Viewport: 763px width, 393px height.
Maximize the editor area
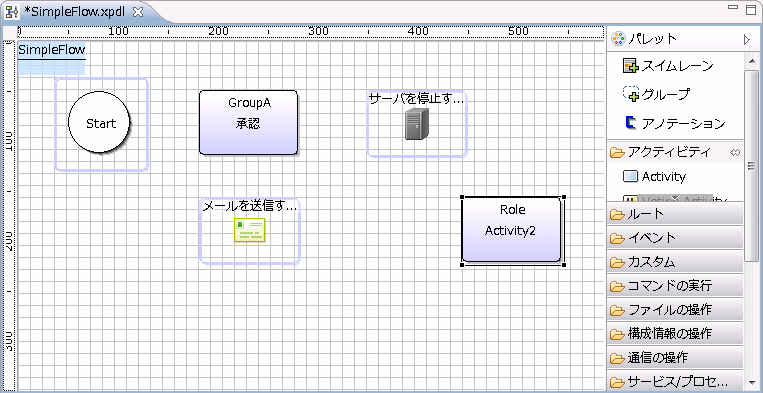click(751, 10)
